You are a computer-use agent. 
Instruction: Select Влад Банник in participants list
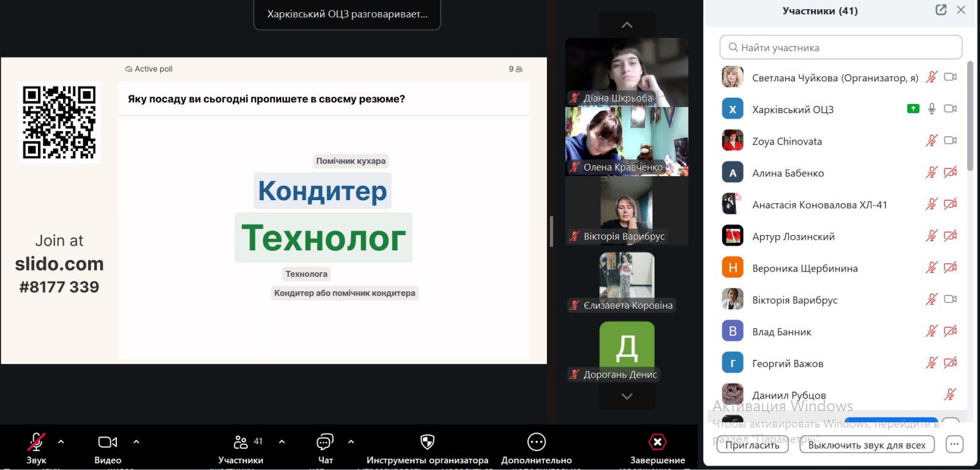click(782, 332)
